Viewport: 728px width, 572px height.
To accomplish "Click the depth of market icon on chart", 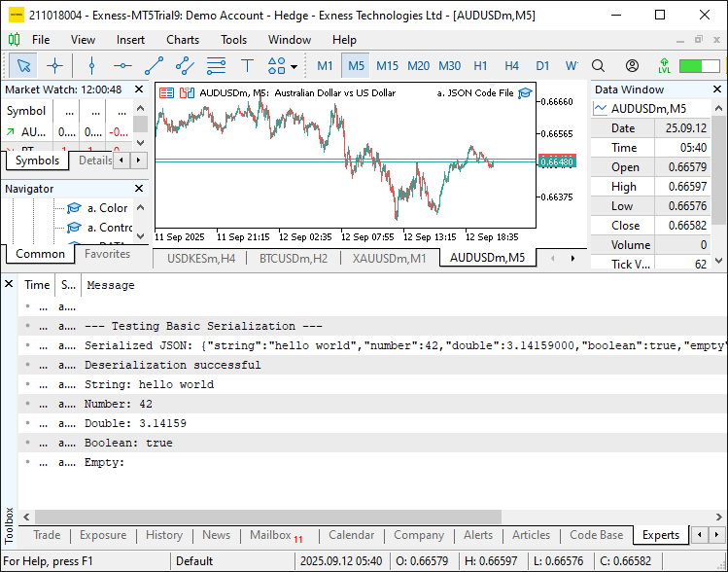I will tap(188, 93).
